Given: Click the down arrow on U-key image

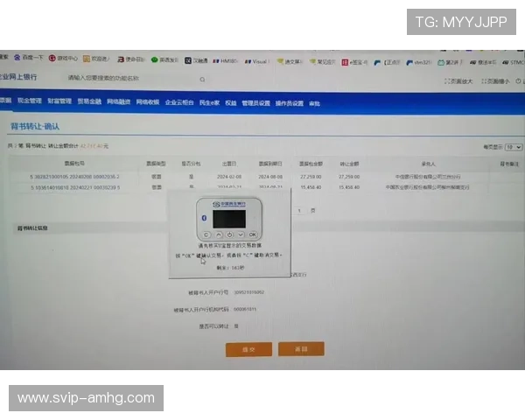Looking at the screenshot, I should [241, 234].
